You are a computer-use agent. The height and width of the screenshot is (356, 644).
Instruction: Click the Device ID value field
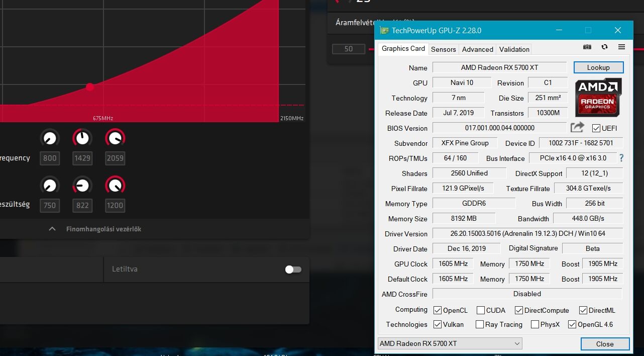[x=581, y=143]
